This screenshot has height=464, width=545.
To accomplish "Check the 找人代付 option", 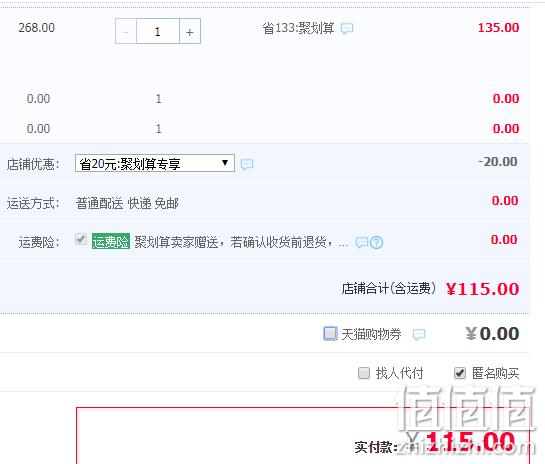I will point(364,373).
